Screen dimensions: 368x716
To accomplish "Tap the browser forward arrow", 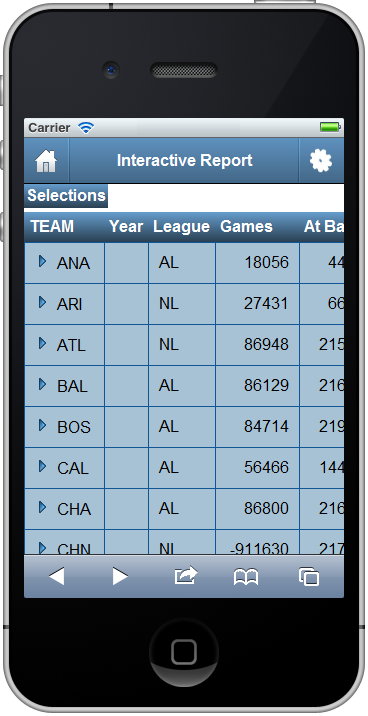I will (120, 577).
